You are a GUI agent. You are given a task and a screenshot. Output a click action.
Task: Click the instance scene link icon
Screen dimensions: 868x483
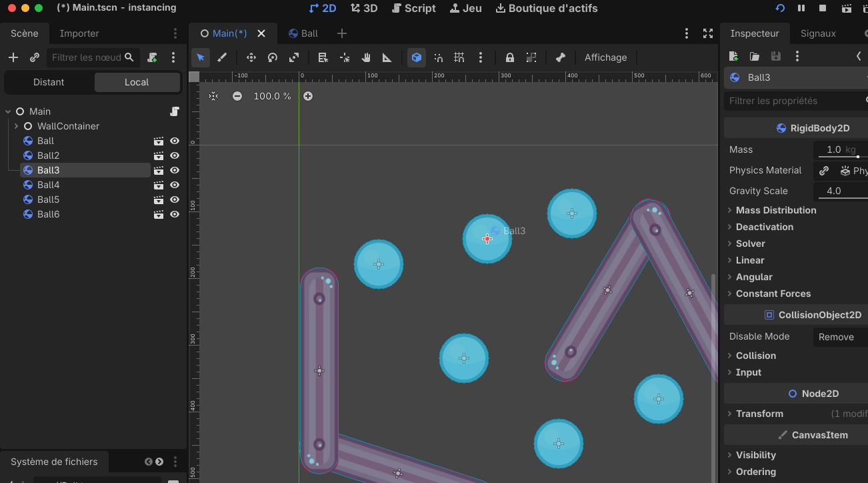coord(35,57)
